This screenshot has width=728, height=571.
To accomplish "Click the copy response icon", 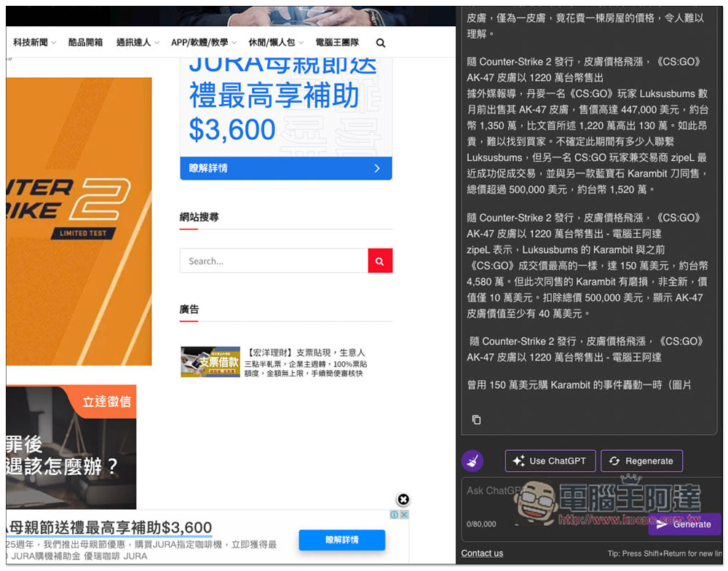I will click(x=476, y=420).
